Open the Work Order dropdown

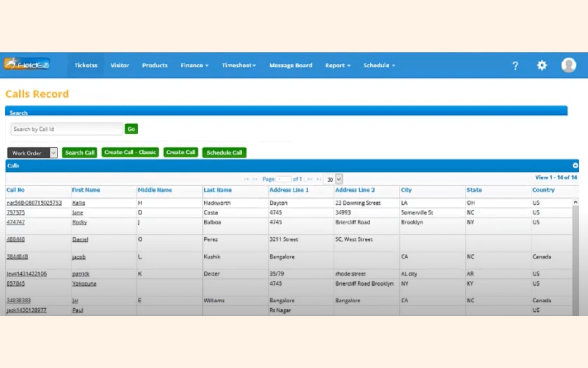pos(32,153)
